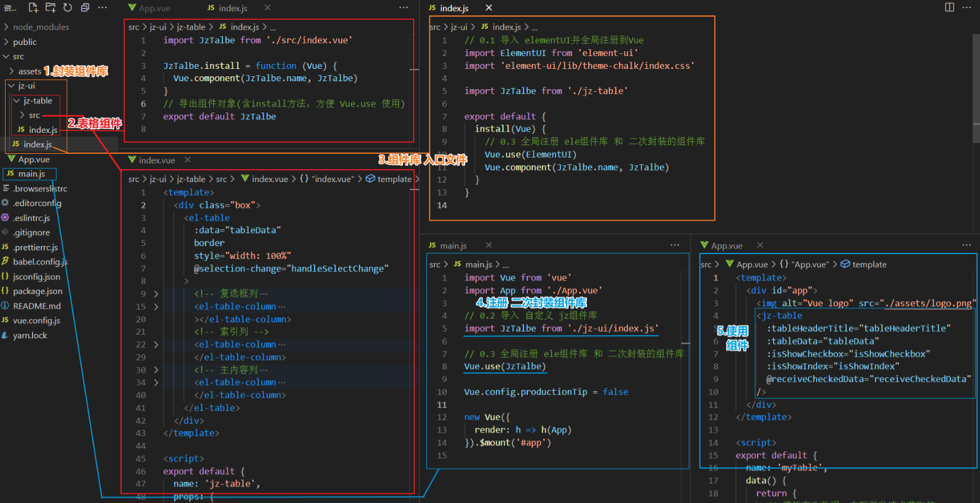Unfold line 34 in the index.vue editor
980x503 pixels.
click(156, 382)
